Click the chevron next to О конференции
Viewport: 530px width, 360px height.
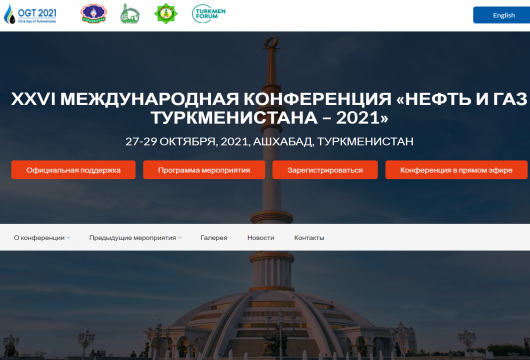click(68, 238)
